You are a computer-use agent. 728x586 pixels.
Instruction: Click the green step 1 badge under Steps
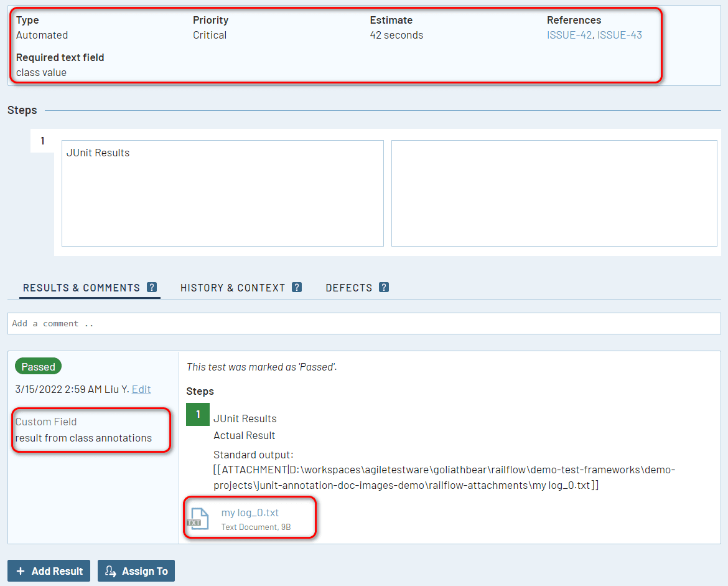(x=197, y=414)
